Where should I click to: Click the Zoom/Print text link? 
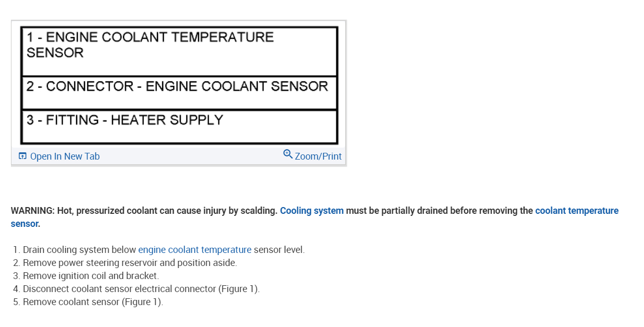click(318, 156)
